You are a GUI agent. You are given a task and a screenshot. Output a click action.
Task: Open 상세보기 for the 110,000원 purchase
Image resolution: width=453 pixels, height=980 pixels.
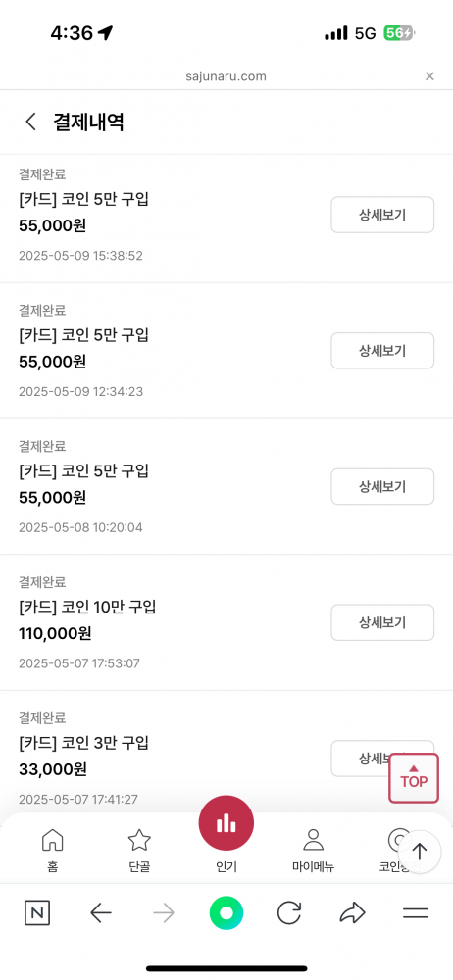tap(382, 622)
